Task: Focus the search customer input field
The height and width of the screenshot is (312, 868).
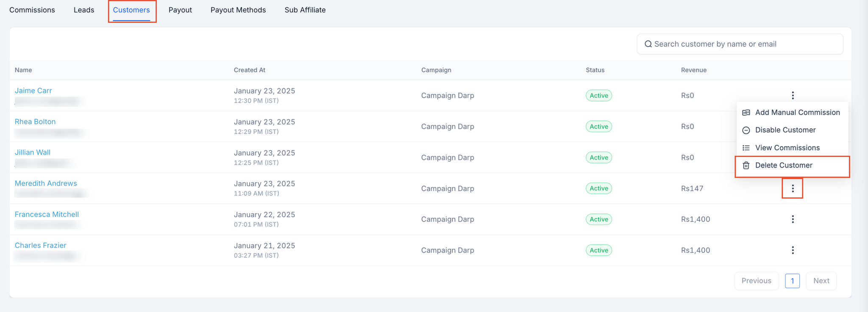Action: (x=740, y=44)
